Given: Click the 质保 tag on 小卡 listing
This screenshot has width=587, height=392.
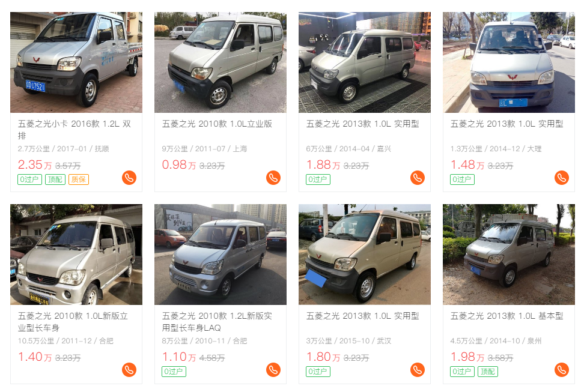Looking at the screenshot, I should click(79, 179).
